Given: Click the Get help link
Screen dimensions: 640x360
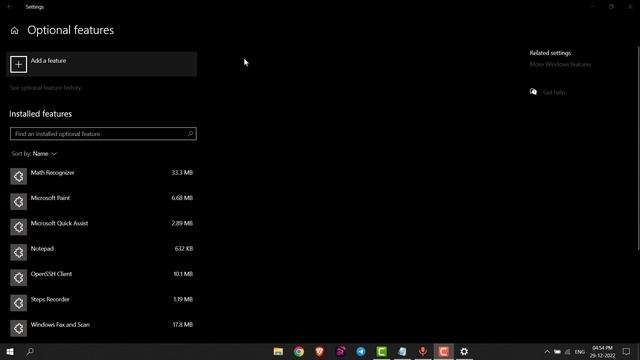Looking at the screenshot, I should click(554, 92).
